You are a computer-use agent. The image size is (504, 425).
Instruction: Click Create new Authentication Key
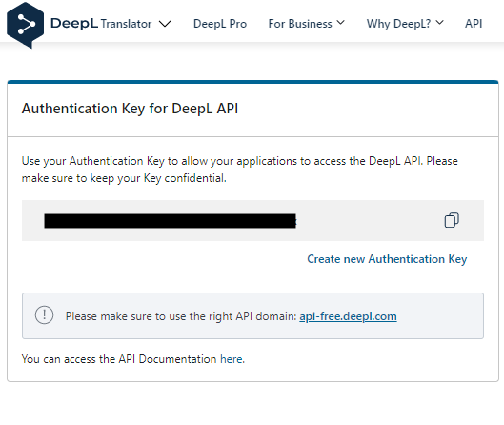tap(387, 259)
